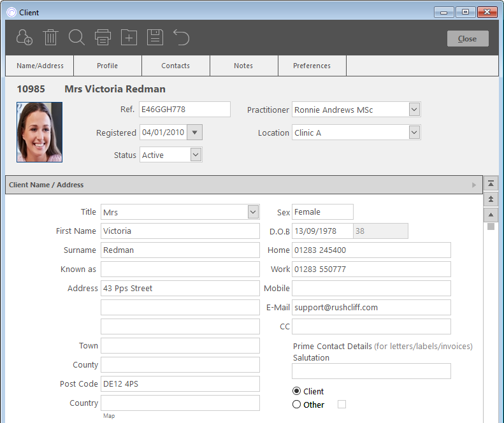Delete the client using the trash icon
Screen dimensions: 504x423
coord(50,38)
